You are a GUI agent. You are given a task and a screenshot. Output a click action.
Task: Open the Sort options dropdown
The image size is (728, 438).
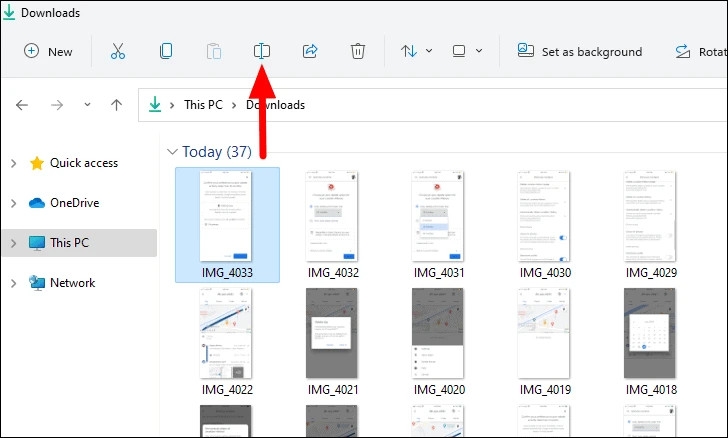(416, 51)
